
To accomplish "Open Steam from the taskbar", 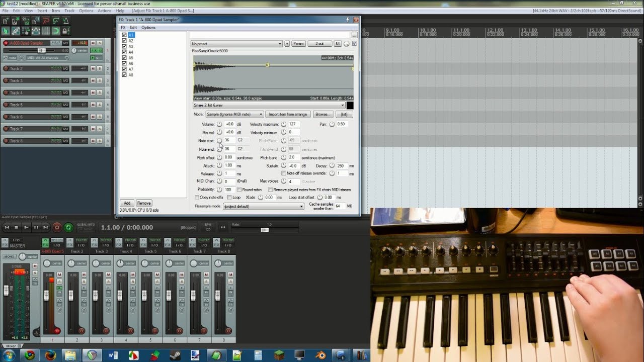I will tap(175, 355).
